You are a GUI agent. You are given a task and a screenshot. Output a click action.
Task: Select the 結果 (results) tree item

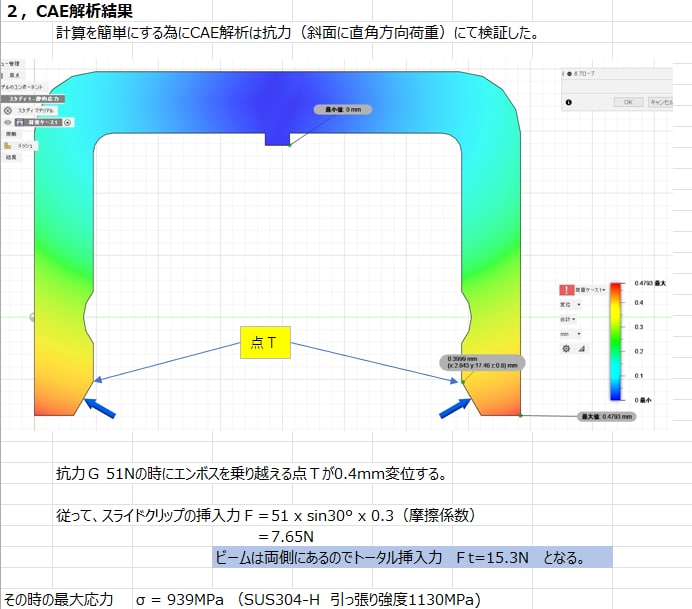tap(11, 157)
